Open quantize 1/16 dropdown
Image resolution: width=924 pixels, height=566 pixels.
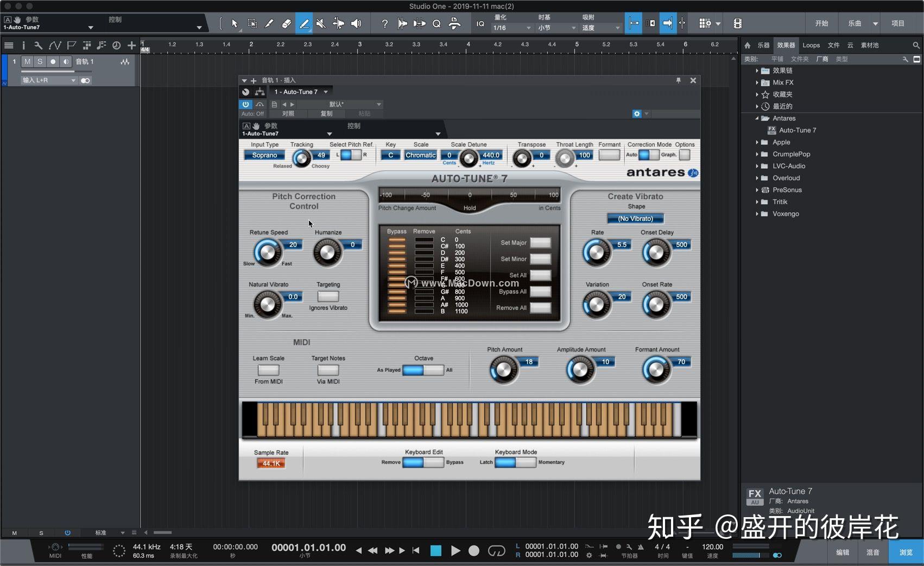click(512, 28)
